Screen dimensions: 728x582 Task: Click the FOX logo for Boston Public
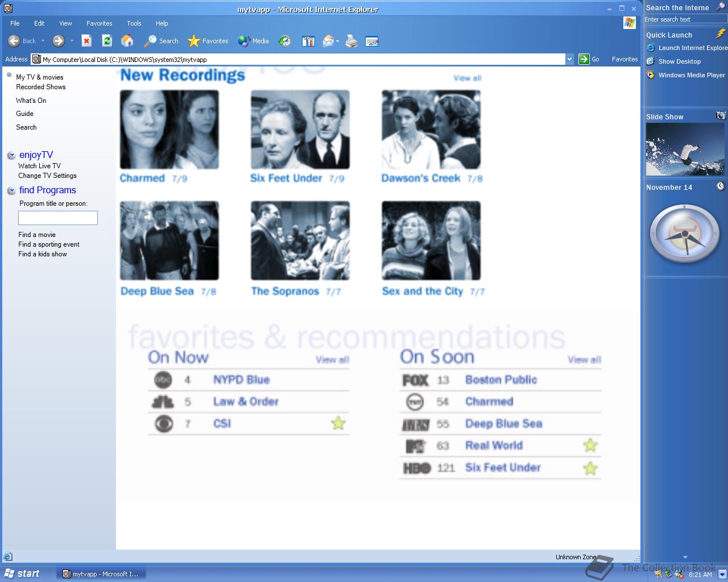click(x=415, y=380)
